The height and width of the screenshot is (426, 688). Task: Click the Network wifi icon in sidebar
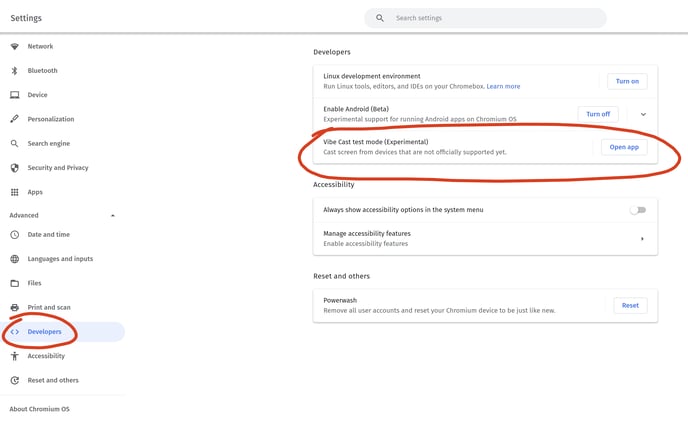coord(14,46)
